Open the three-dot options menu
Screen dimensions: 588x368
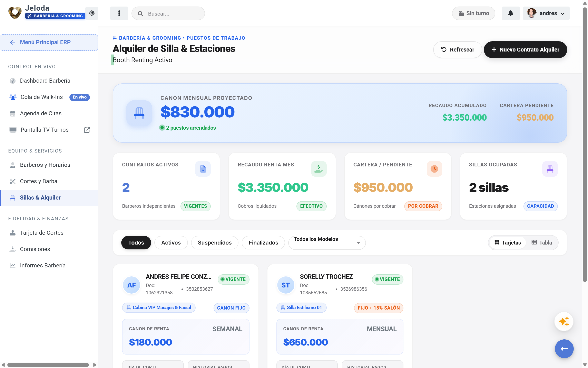click(119, 13)
